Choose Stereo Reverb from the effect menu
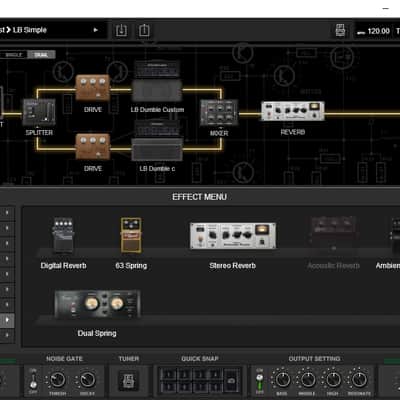Image resolution: width=400 pixels, height=400 pixels. coord(233,236)
